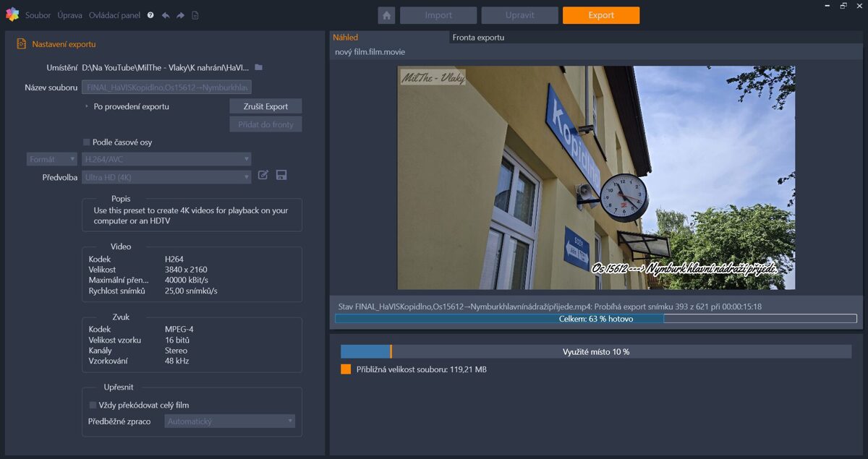868x459 pixels.
Task: Click the MPEG-4 audio codec value
Action: 179,329
